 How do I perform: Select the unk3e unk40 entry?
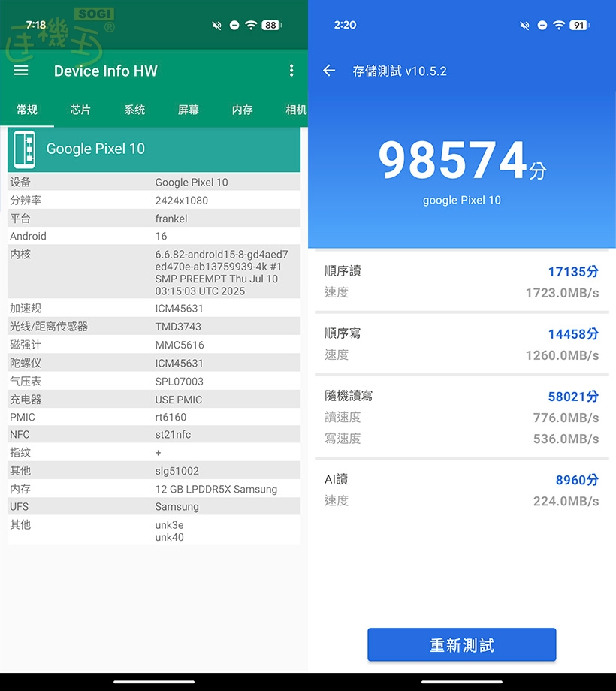coord(154,530)
